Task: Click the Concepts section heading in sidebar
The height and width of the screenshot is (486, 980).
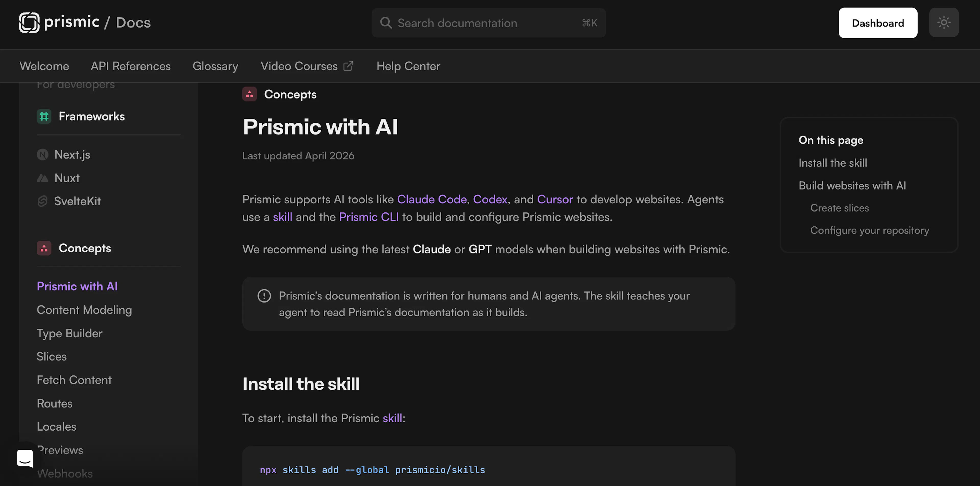Action: 85,249
